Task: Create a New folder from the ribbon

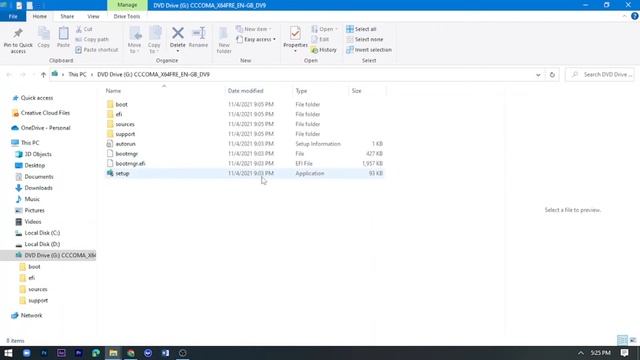Action: pyautogui.click(x=224, y=40)
